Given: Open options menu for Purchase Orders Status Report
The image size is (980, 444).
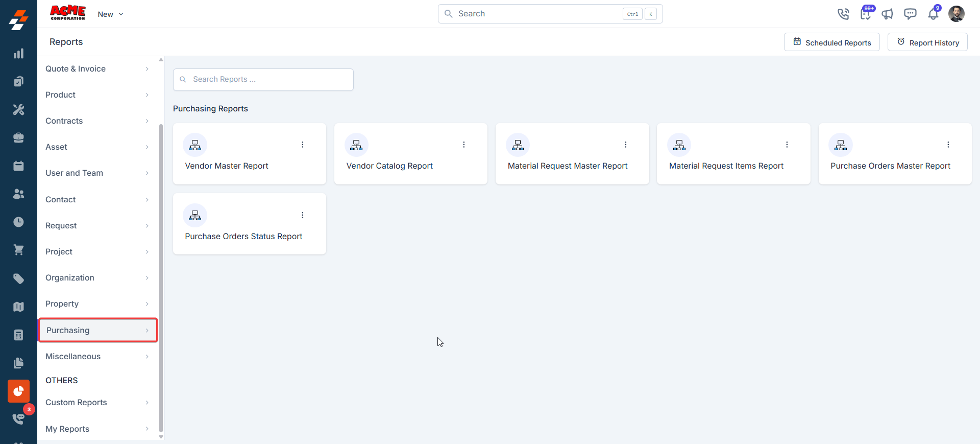Looking at the screenshot, I should (x=303, y=215).
